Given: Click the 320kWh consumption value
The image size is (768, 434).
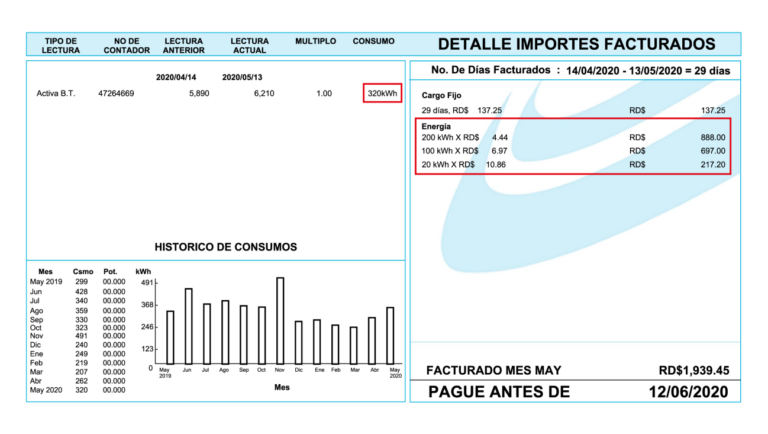Looking at the screenshot, I should pyautogui.click(x=381, y=93).
